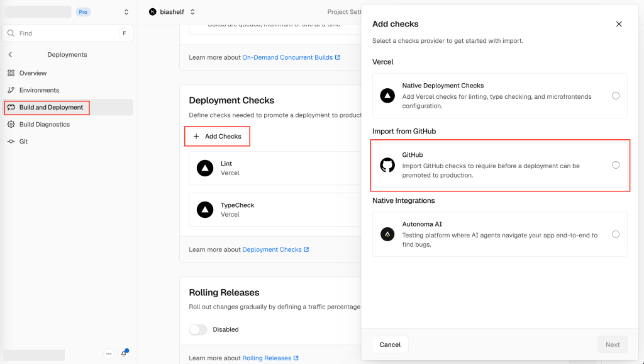
Task: Open the Rolling Releases learn more link
Action: 270,358
